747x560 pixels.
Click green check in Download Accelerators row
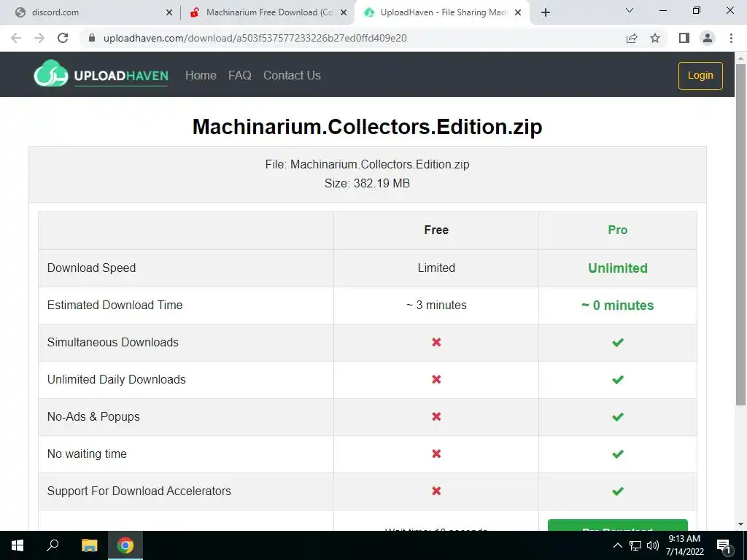pos(618,491)
